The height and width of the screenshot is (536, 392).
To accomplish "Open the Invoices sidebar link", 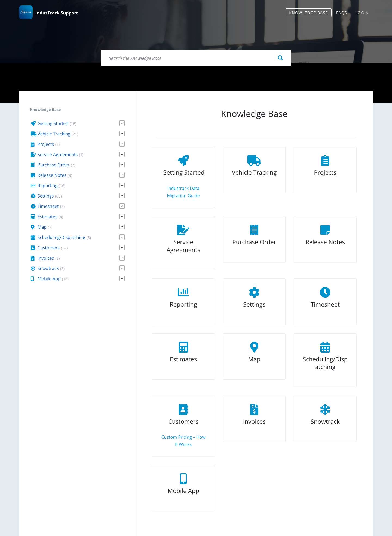I will (46, 258).
